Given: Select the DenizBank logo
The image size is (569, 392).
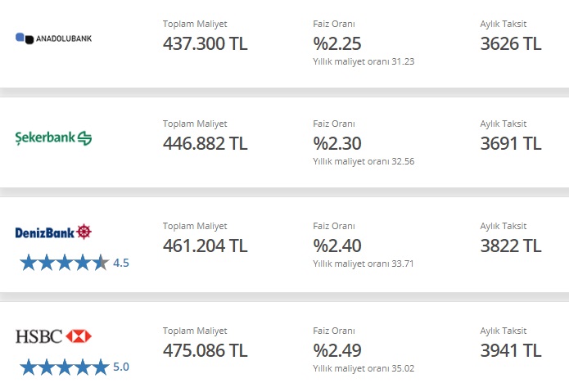Looking at the screenshot, I should (x=53, y=232).
